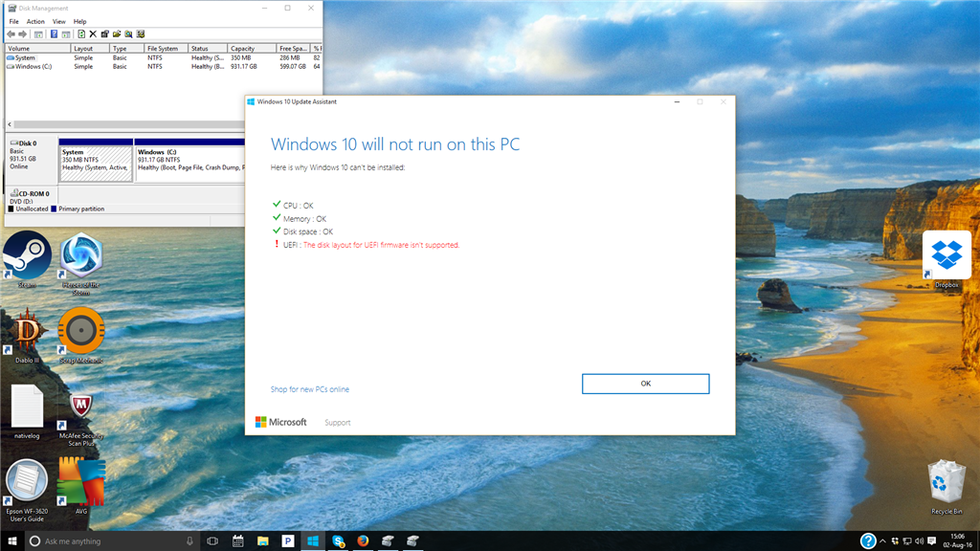Open the Action Center notifications icon
This screenshot has height=551, width=980.
click(932, 541)
